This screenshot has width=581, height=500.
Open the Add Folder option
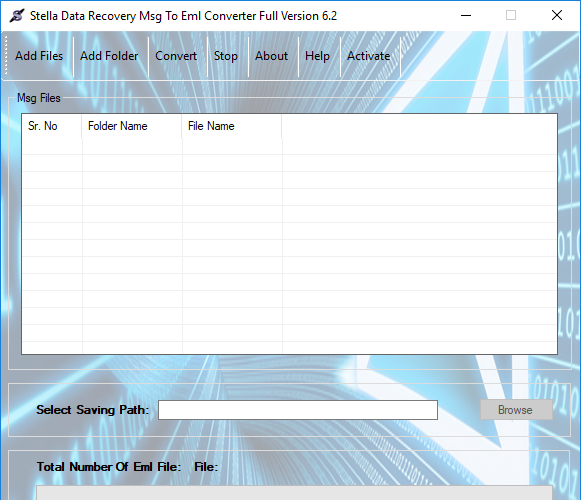click(x=109, y=56)
